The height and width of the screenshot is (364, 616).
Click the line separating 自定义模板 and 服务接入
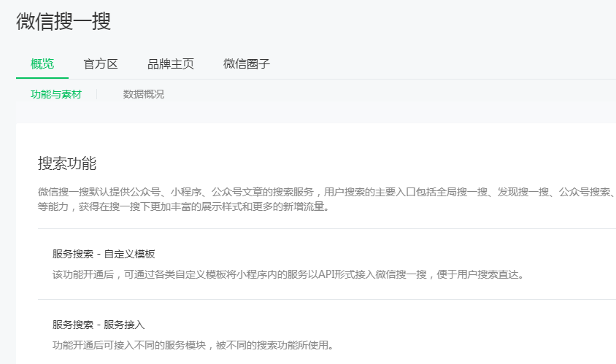[326, 299]
